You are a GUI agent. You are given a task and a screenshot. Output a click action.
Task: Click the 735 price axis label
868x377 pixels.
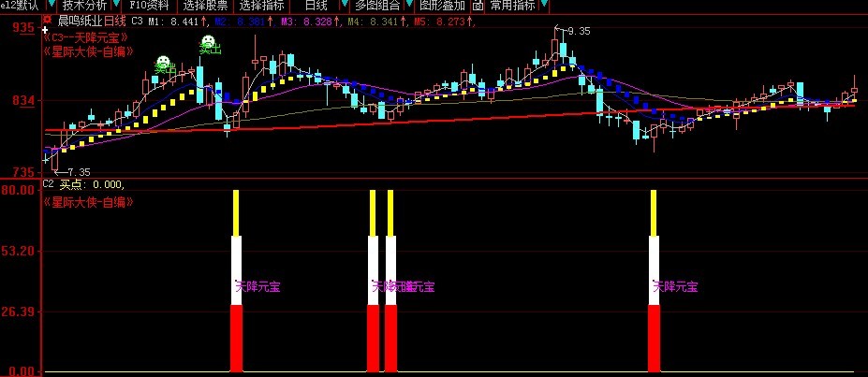click(x=25, y=172)
